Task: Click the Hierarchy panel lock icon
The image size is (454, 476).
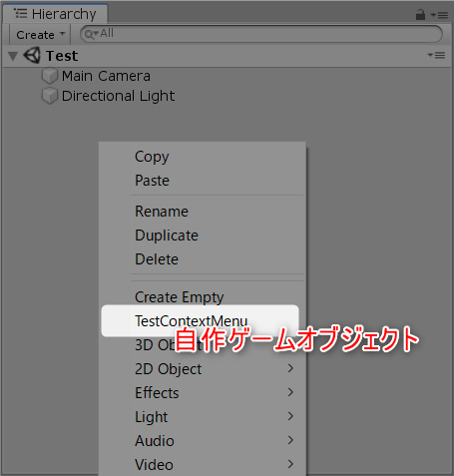Action: click(420, 15)
